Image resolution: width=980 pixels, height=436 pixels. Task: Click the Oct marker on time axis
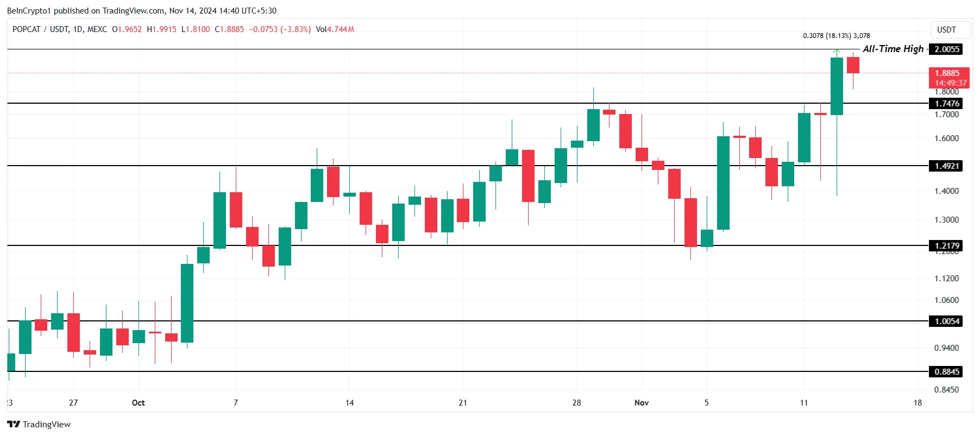click(x=139, y=402)
